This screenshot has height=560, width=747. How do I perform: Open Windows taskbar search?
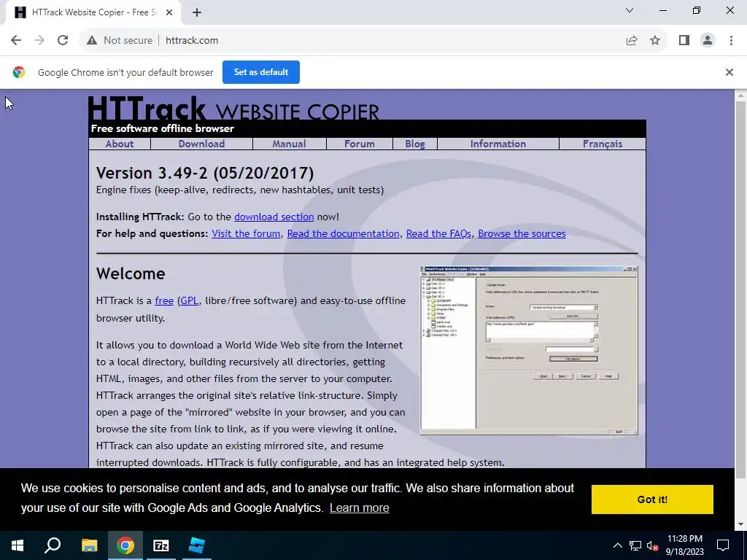coord(53,545)
